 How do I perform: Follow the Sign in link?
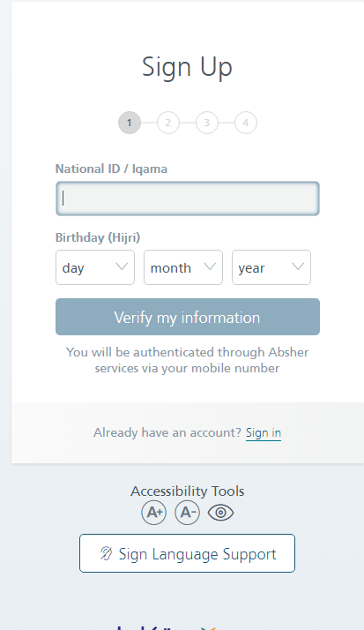(x=264, y=432)
